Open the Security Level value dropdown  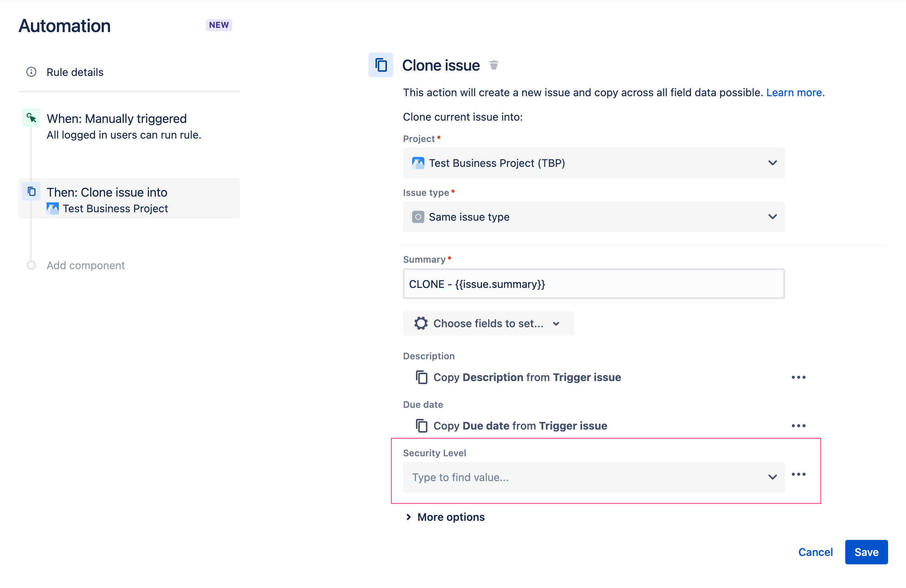pos(594,477)
